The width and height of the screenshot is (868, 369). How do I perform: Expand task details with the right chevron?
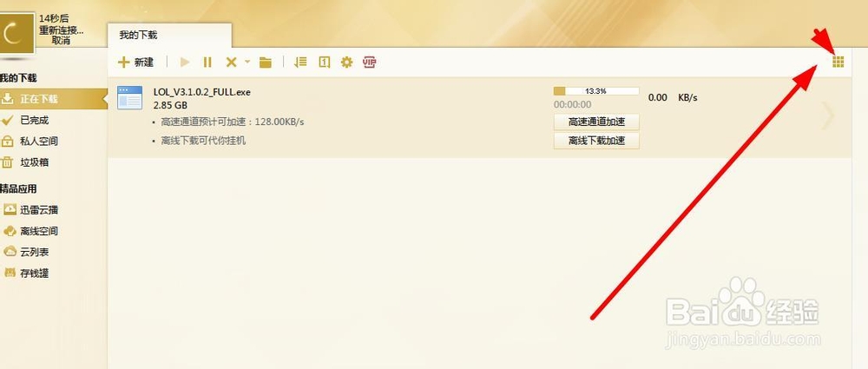828,115
